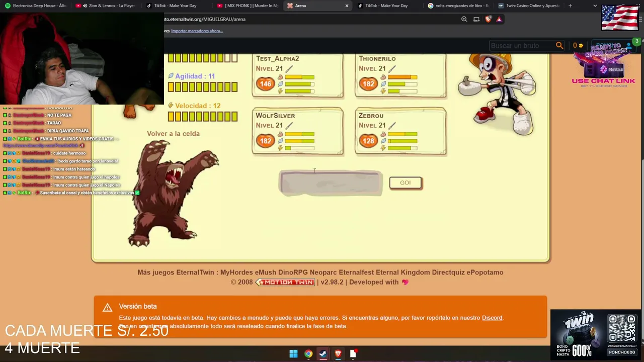Open the white document app in taskbar

tap(353, 353)
